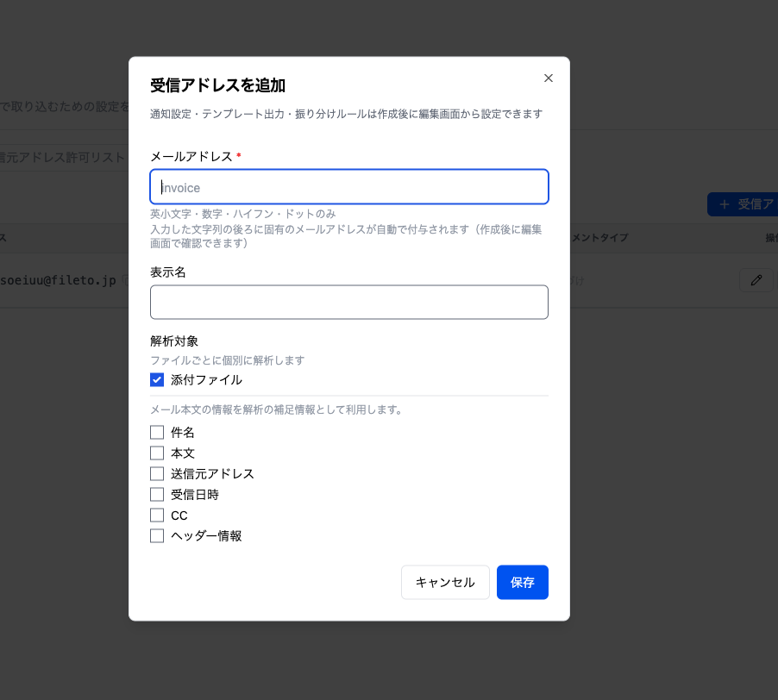778x700 pixels.
Task: Focus the メールアドレス input field
Action: pyautogui.click(x=349, y=187)
